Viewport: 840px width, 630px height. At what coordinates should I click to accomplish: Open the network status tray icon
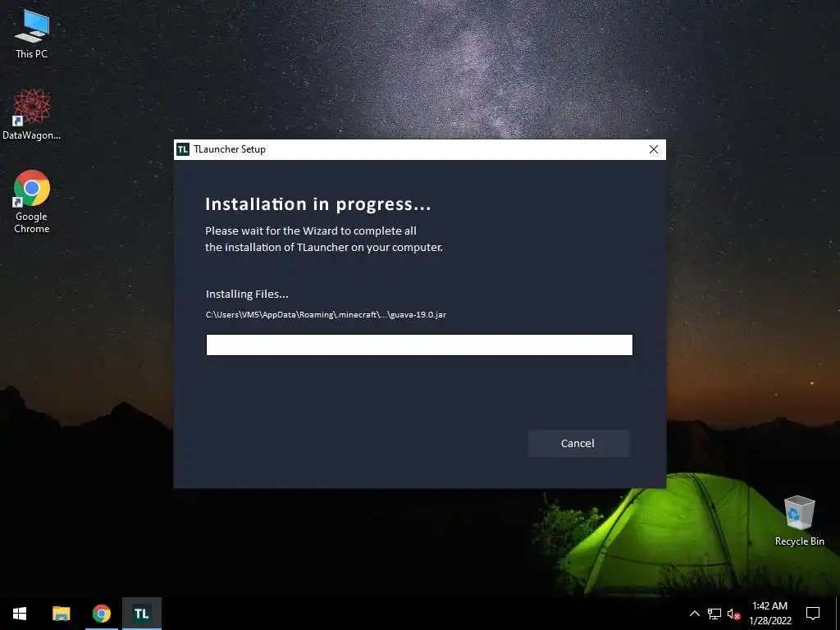(x=714, y=614)
